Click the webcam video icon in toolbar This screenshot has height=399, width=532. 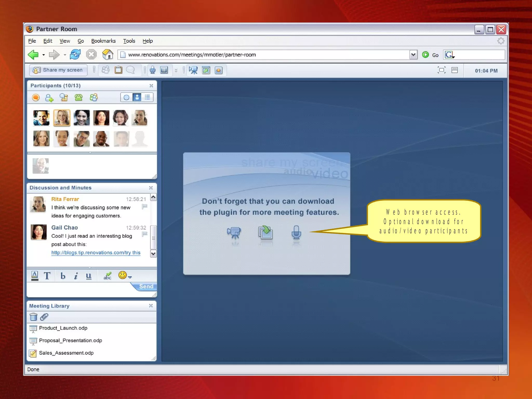(193, 70)
